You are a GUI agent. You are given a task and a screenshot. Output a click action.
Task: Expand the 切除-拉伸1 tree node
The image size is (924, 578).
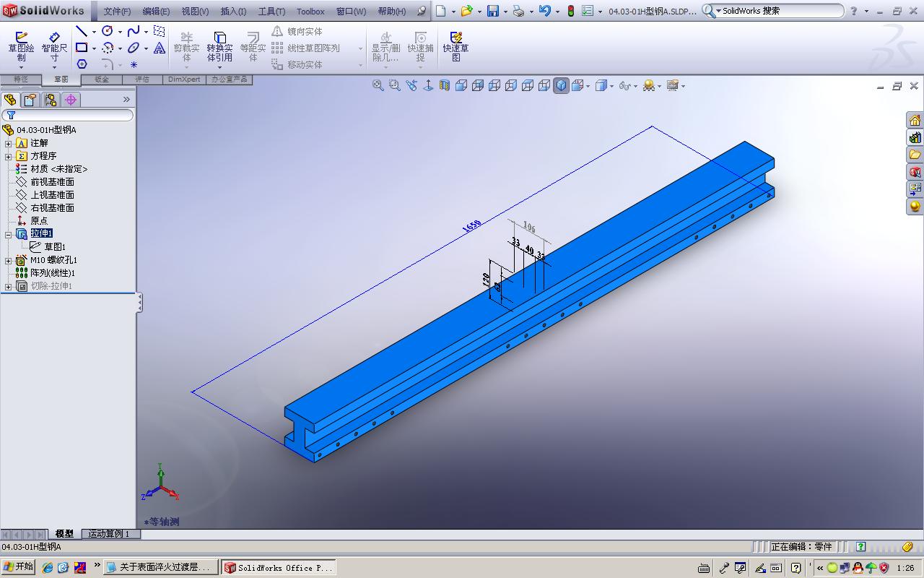tap(8, 286)
